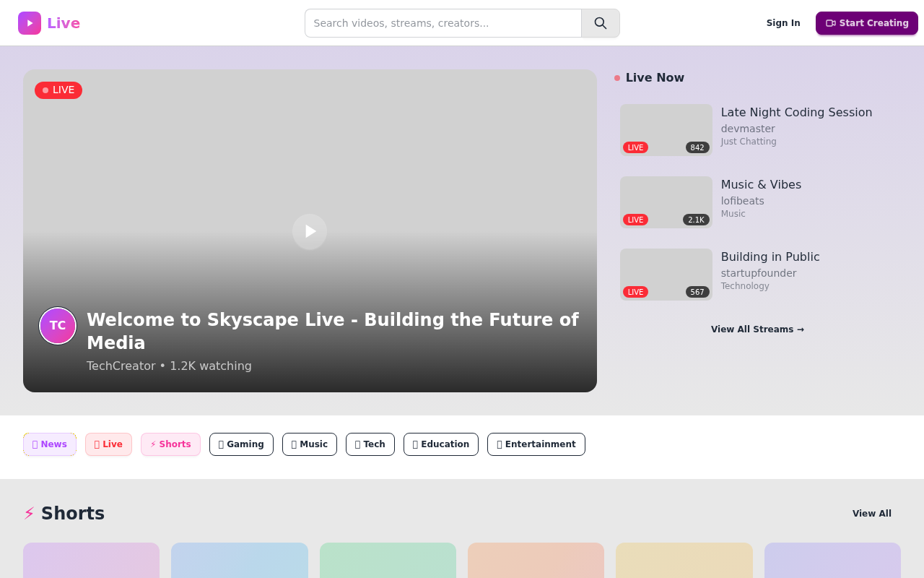Open the Music & Vibes stream thumbnail
924x578 pixels.
point(666,202)
